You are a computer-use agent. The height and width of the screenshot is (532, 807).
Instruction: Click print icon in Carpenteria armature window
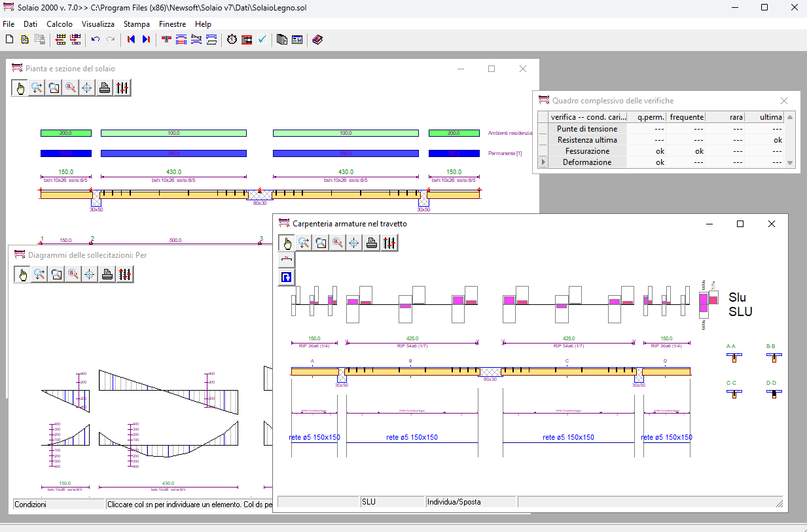(x=372, y=243)
